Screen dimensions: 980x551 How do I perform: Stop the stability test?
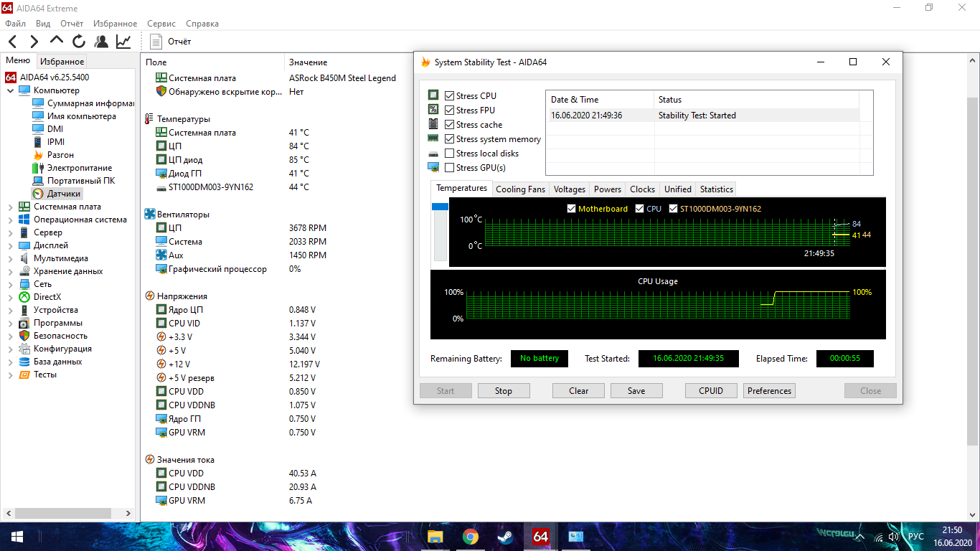(x=504, y=391)
